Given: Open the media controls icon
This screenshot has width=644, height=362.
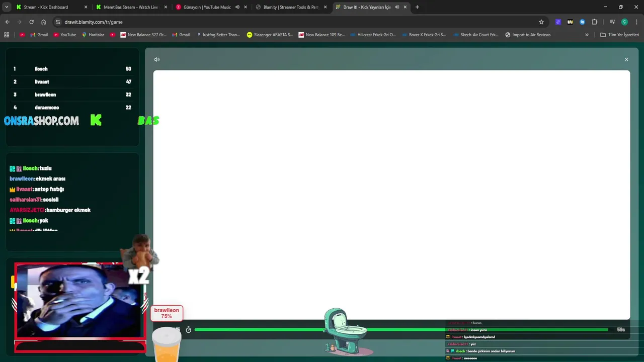Looking at the screenshot, I should pyautogui.click(x=612, y=22).
